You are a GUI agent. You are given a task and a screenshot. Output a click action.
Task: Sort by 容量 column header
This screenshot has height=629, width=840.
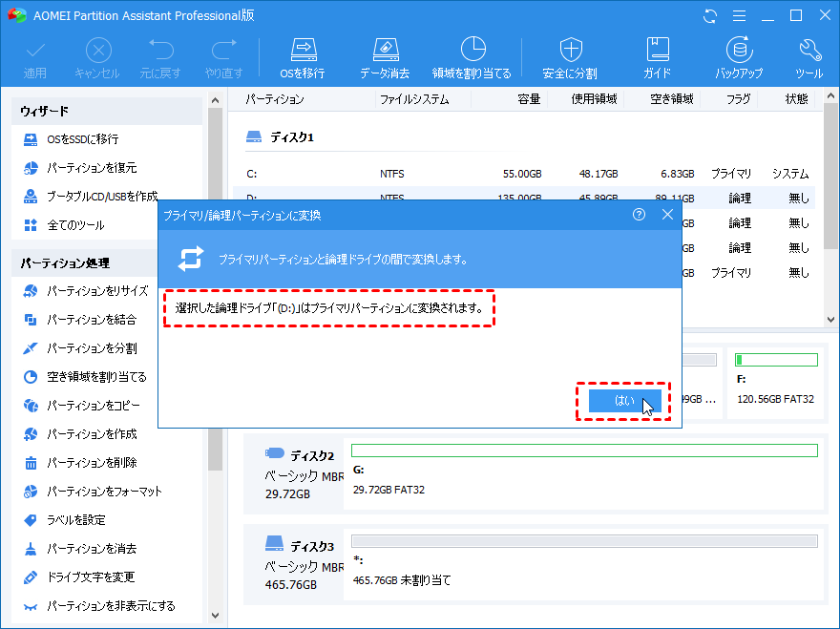click(x=529, y=99)
